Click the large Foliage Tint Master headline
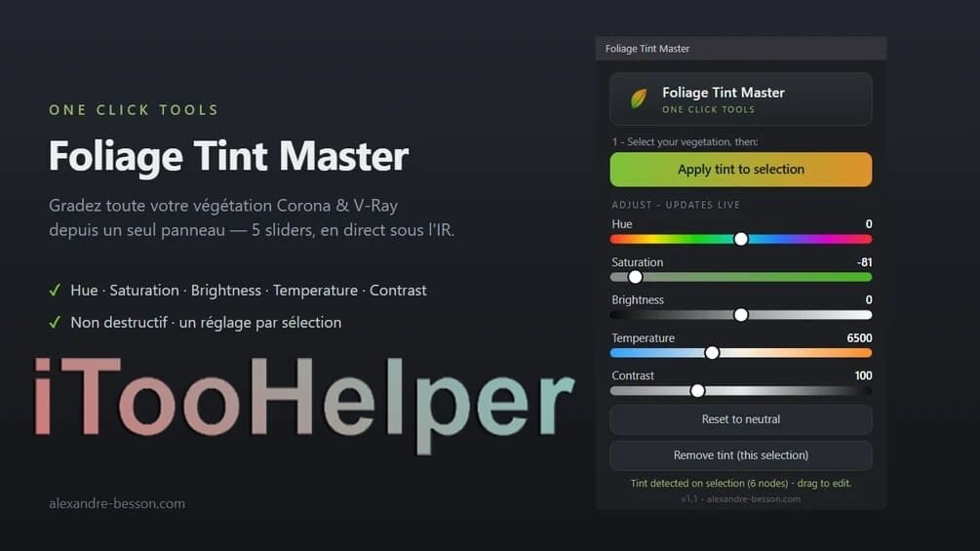Image resolution: width=980 pixels, height=551 pixels. coord(229,156)
